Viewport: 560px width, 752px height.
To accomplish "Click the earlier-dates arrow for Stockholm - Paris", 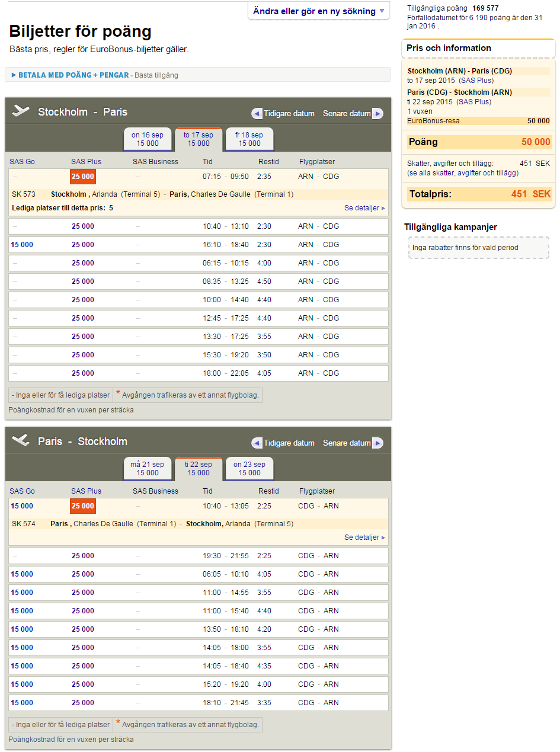I will 257,114.
